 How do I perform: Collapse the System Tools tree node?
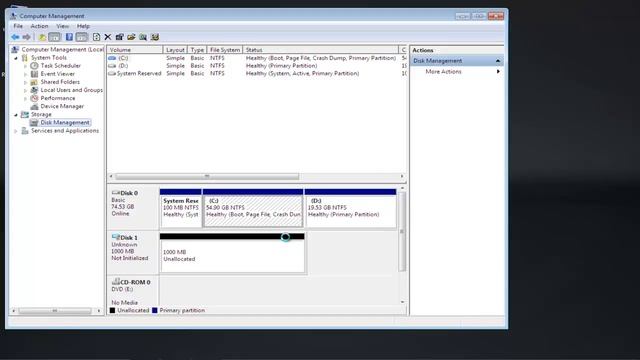coord(16,58)
